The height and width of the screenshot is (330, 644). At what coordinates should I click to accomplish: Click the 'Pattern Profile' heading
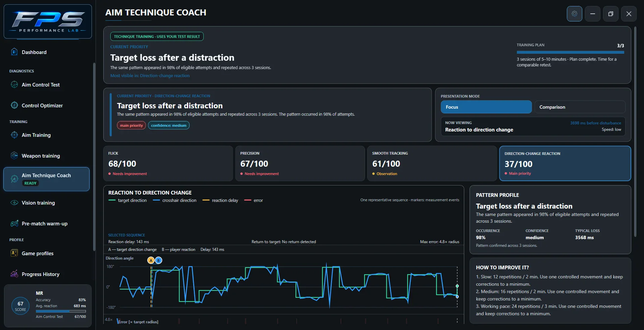tap(497, 195)
